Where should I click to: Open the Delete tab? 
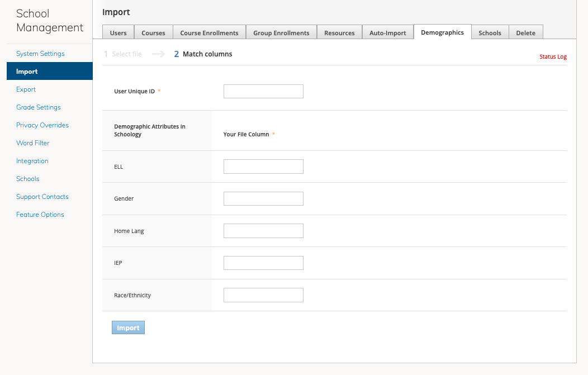pyautogui.click(x=525, y=32)
